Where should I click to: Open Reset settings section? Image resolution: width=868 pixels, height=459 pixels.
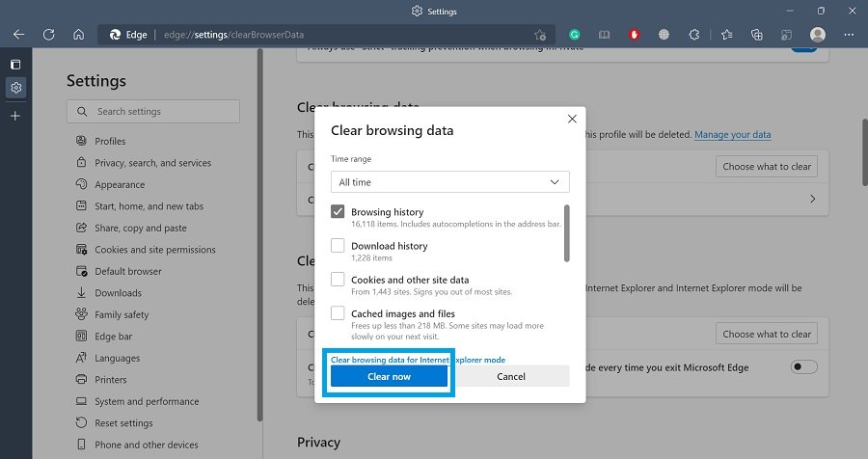click(x=123, y=423)
